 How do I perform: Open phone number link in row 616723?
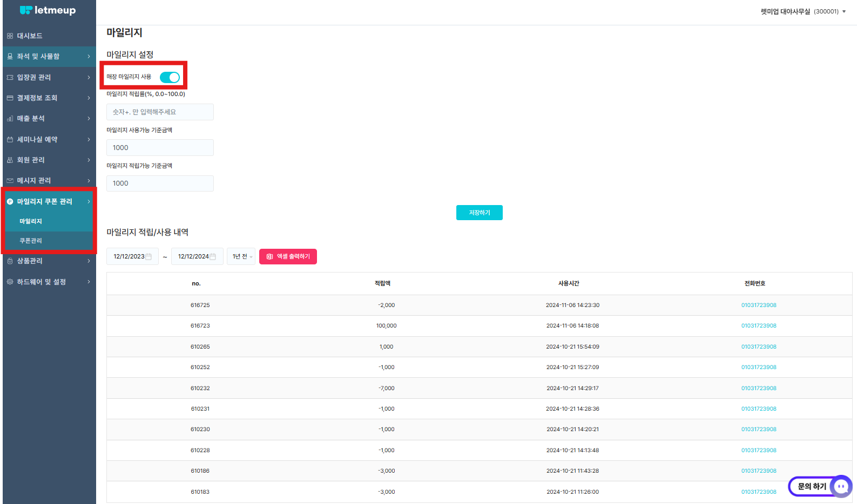[759, 326]
